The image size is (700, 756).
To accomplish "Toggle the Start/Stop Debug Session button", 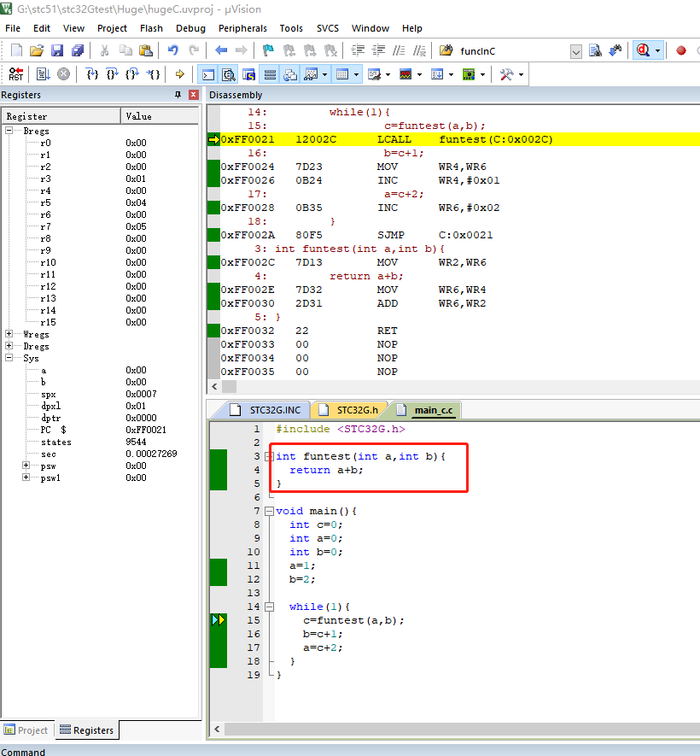I will click(x=643, y=50).
